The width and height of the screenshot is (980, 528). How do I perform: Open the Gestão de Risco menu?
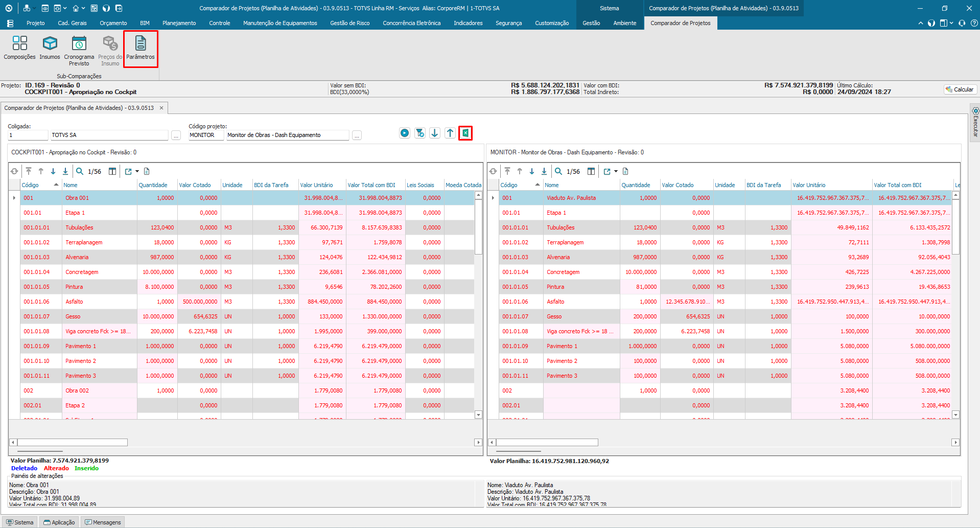pyautogui.click(x=350, y=23)
